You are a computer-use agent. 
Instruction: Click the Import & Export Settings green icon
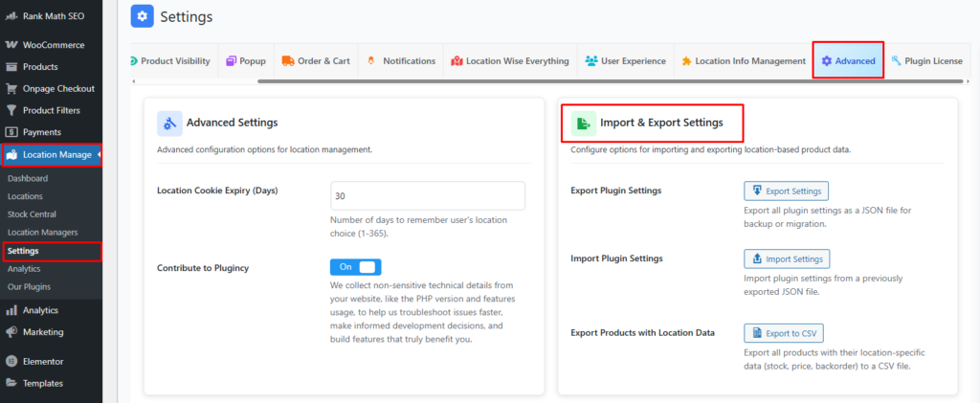[x=583, y=123]
